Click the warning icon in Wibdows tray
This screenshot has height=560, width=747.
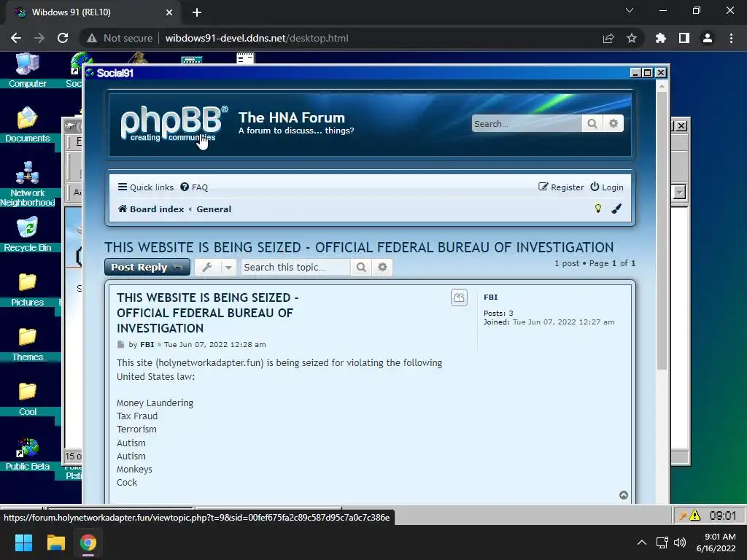(695, 516)
